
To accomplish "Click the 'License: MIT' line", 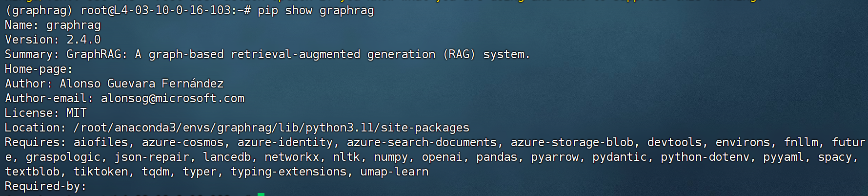I will [x=46, y=113].
